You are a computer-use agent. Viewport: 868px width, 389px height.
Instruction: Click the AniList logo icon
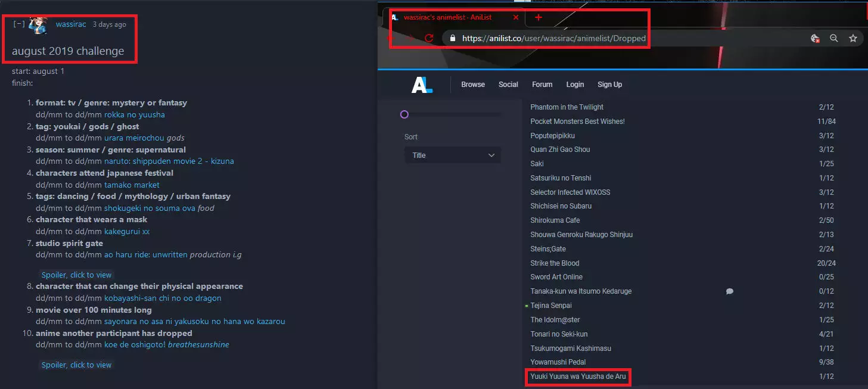[x=422, y=85]
